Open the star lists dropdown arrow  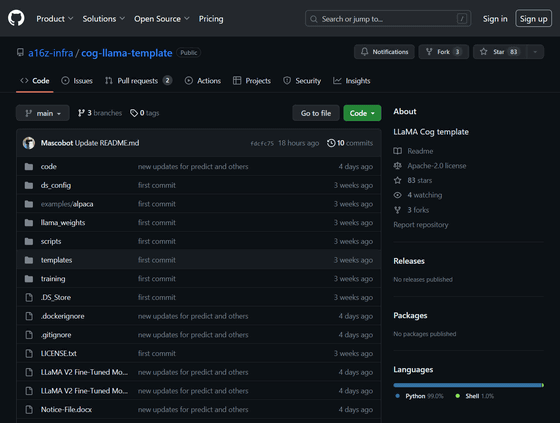coord(535,52)
